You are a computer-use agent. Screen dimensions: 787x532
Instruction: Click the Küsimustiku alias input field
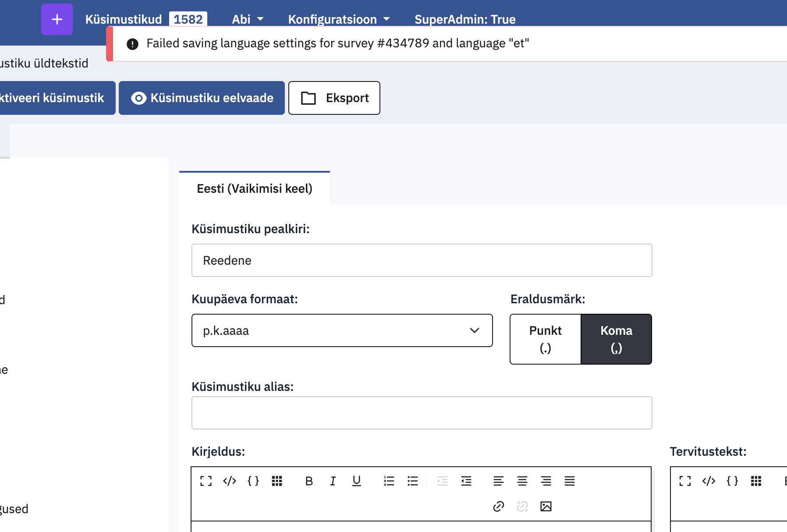(x=422, y=413)
